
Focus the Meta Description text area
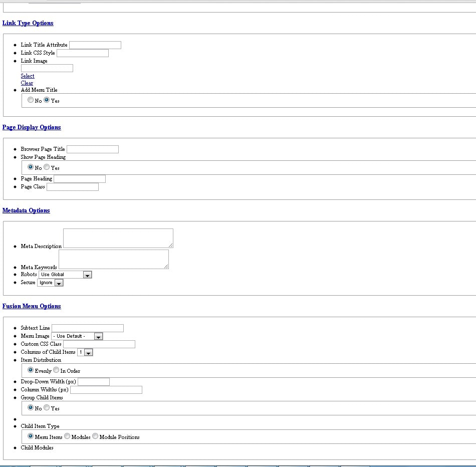click(118, 238)
